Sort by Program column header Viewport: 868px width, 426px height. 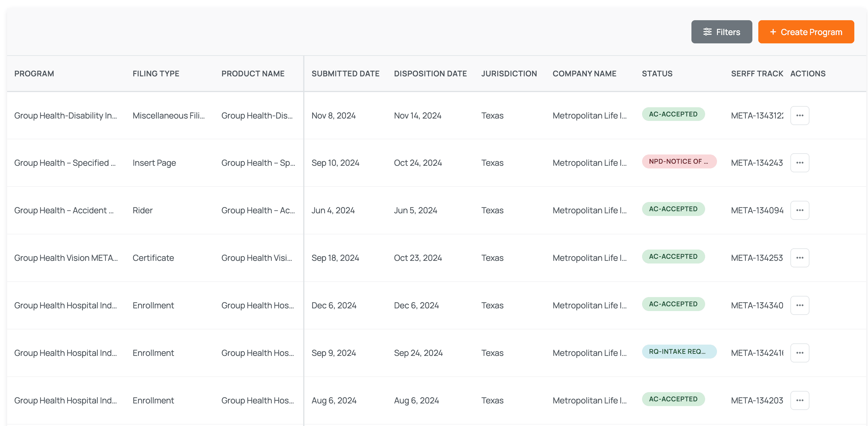[x=34, y=74]
